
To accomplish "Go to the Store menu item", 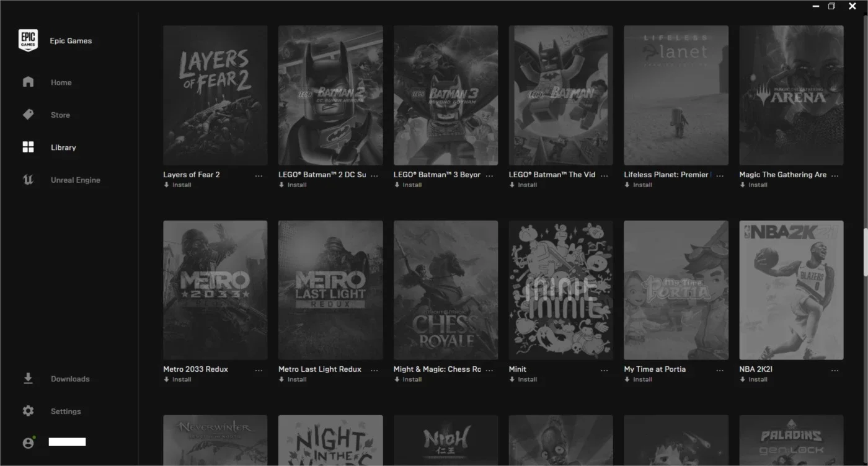I will [x=60, y=115].
